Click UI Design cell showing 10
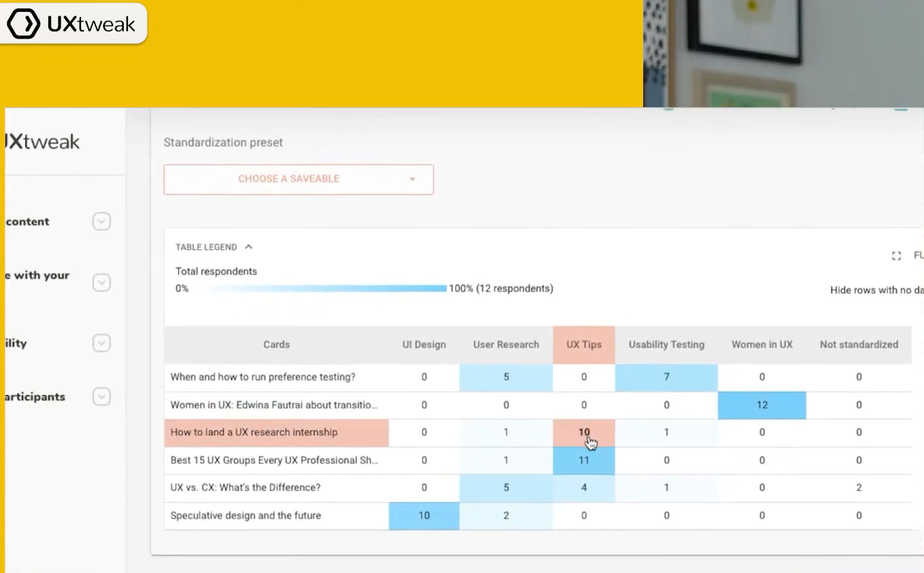The image size is (924, 573). pyautogui.click(x=424, y=516)
